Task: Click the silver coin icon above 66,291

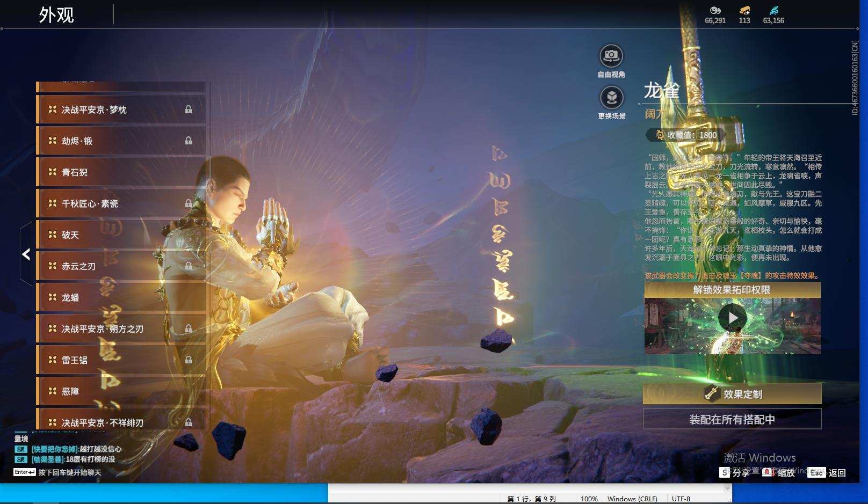Action: 715,10
